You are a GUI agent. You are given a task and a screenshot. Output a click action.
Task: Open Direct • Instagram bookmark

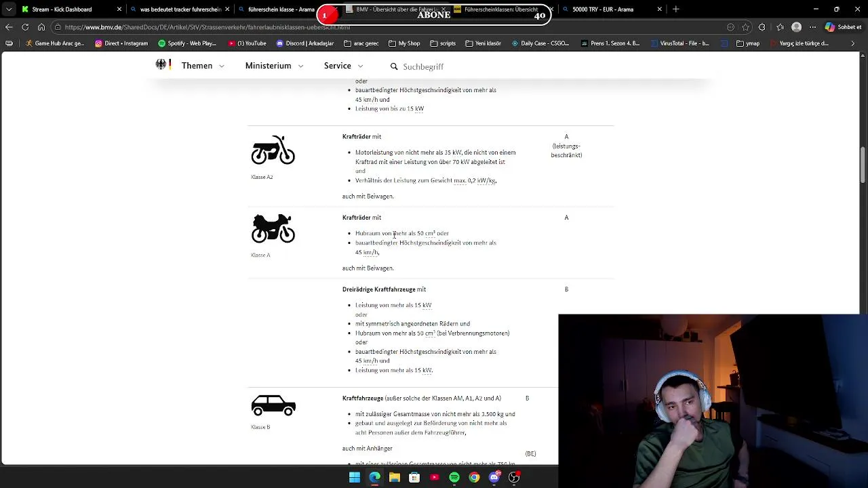point(121,43)
